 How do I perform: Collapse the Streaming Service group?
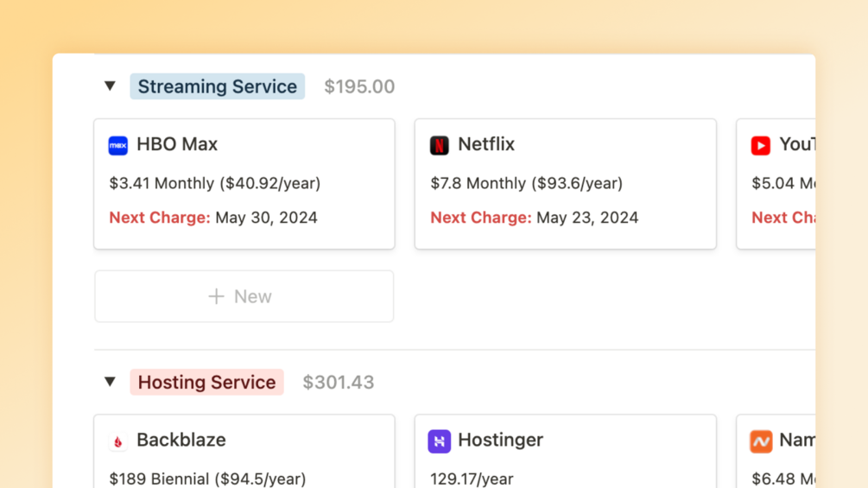[x=110, y=86]
